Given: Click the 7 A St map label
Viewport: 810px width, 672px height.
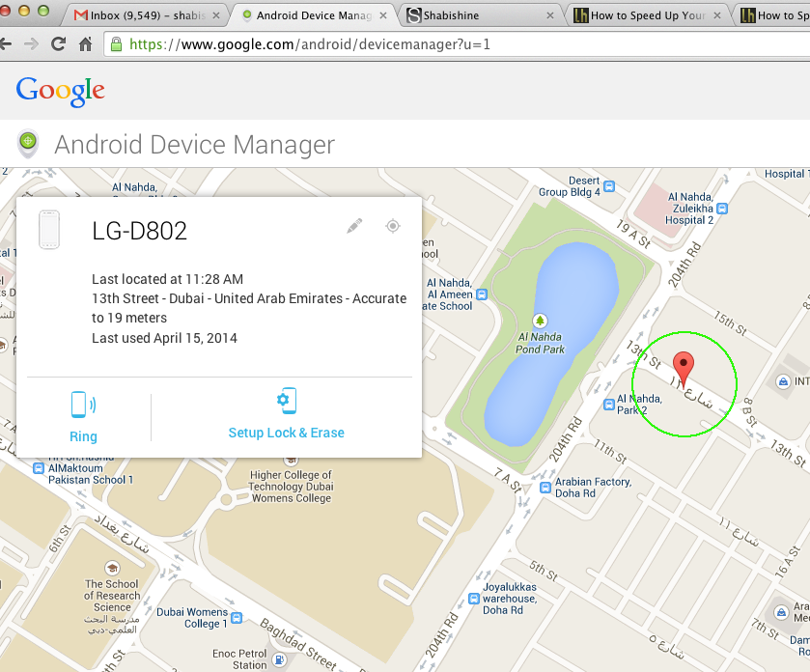Looking at the screenshot, I should point(508,479).
